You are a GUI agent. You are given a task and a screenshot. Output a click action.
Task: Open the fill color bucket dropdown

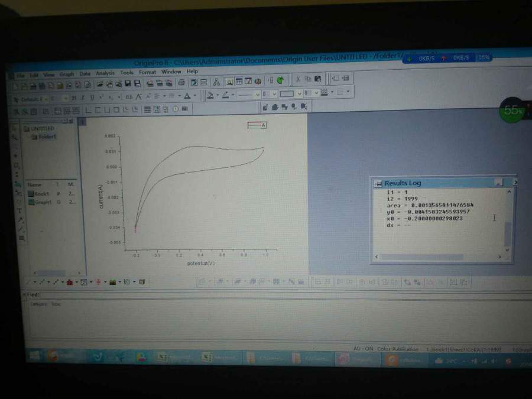pos(218,95)
